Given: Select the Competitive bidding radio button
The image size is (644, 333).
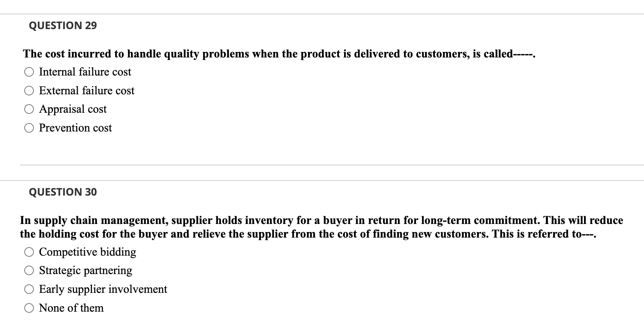Looking at the screenshot, I should [x=29, y=252].
